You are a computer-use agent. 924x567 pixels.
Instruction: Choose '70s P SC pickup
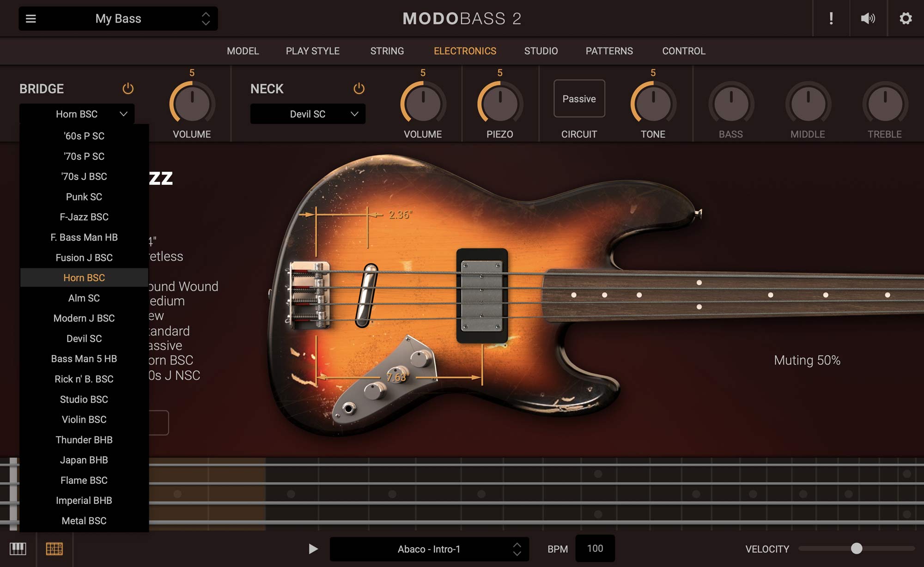[84, 156]
